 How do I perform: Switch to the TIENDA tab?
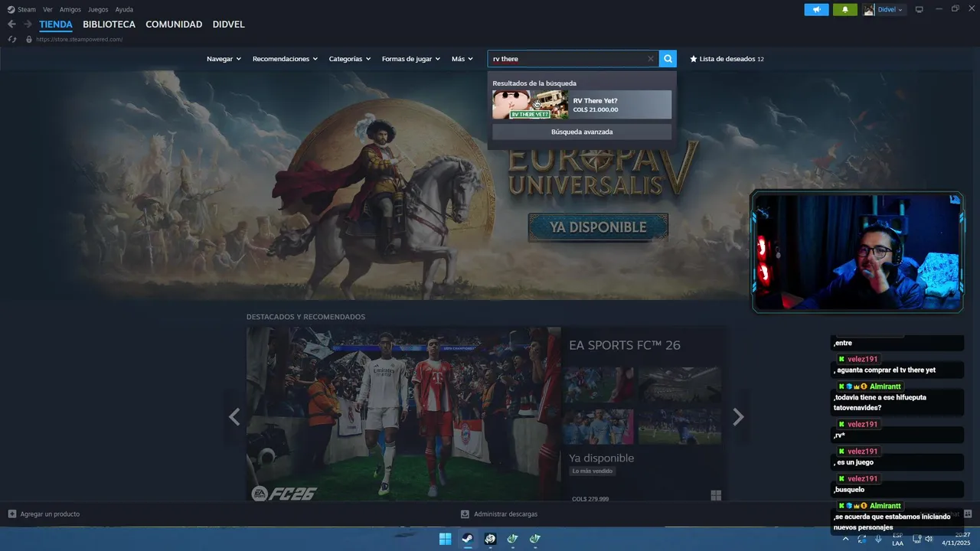[x=56, y=24]
